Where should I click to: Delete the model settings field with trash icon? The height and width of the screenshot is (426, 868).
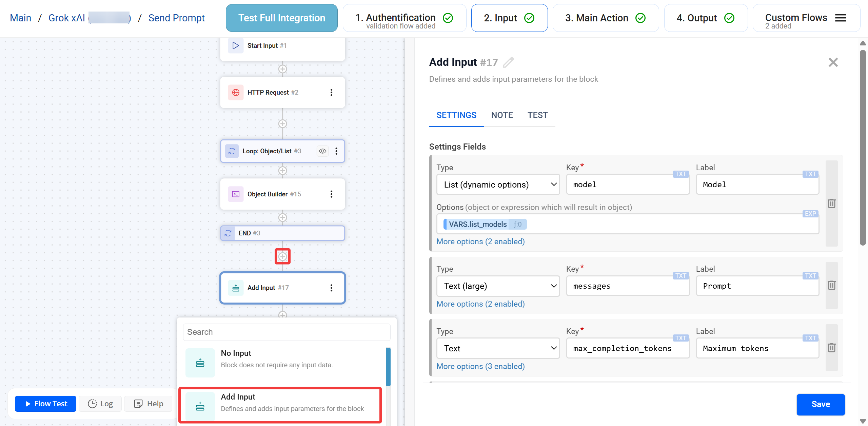point(831,204)
